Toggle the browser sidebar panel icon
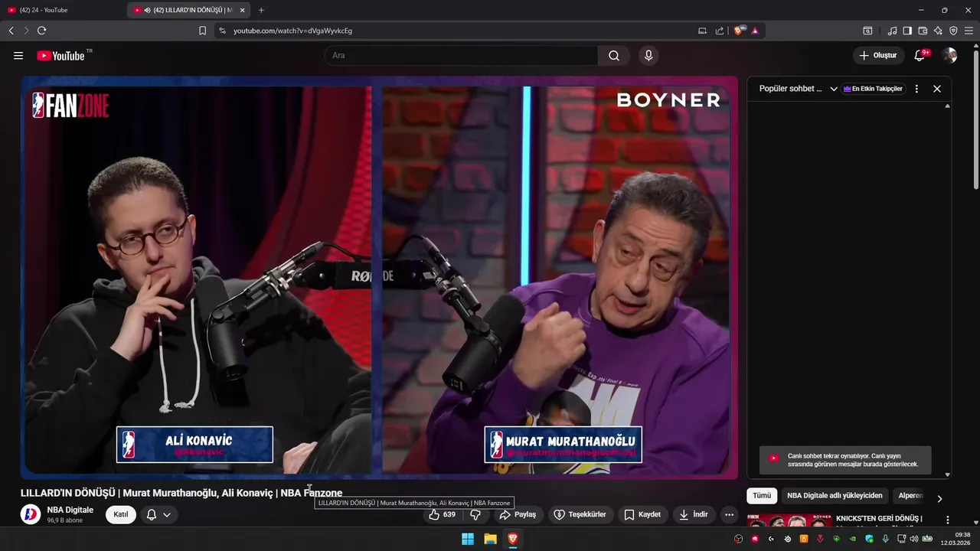 tap(907, 31)
